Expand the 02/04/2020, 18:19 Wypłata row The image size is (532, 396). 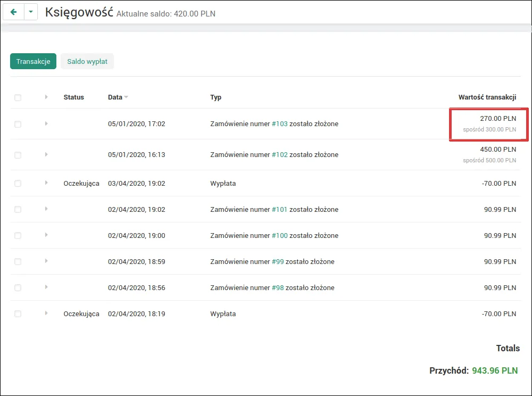pos(46,313)
